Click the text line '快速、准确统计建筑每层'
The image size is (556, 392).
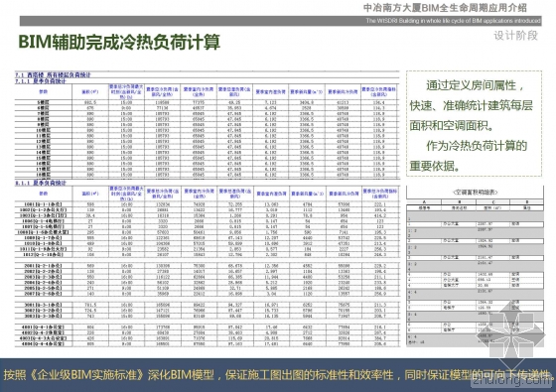click(472, 105)
